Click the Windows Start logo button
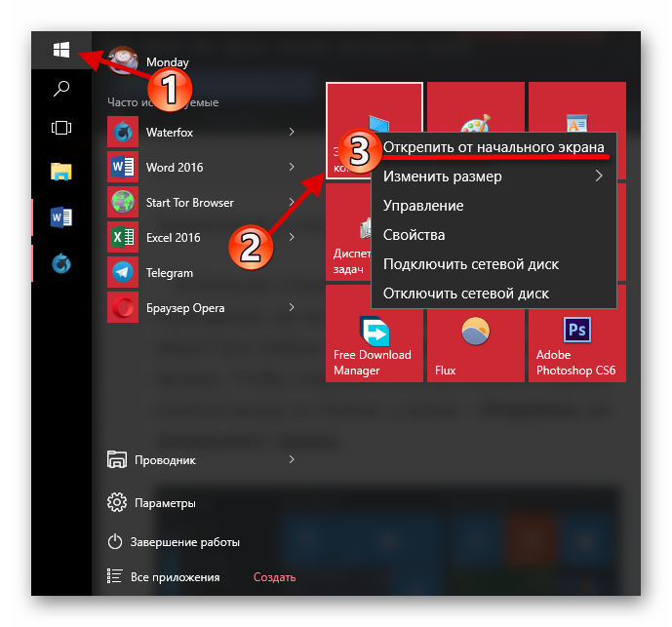Viewport: 672px width, 627px height. tap(61, 50)
